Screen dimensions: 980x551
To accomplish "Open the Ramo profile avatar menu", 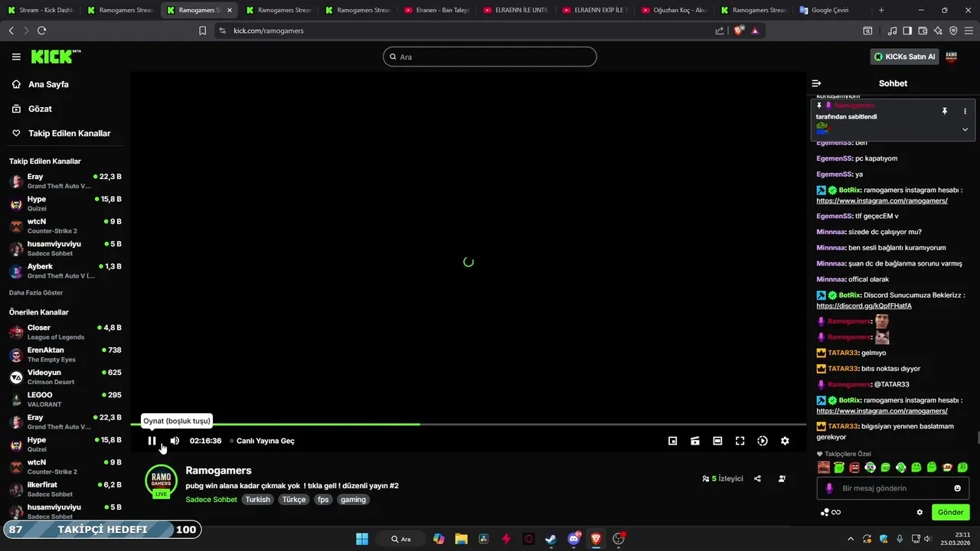I will pos(952,57).
